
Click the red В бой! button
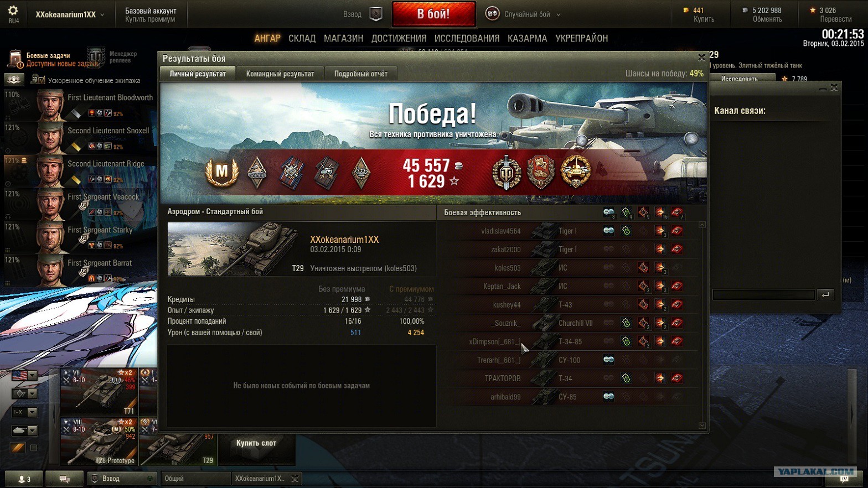click(x=433, y=14)
